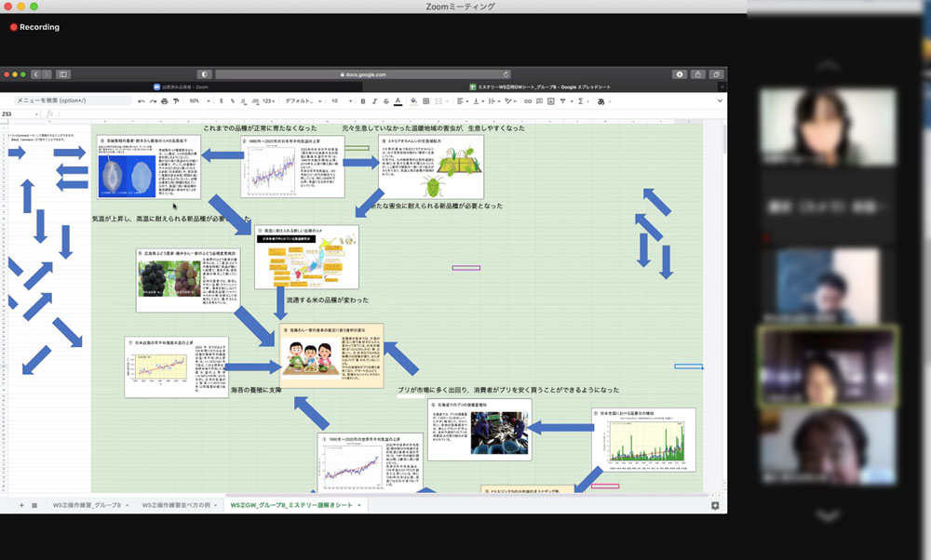The image size is (931, 560).
Task: Click the Safari share button
Action: 698,74
